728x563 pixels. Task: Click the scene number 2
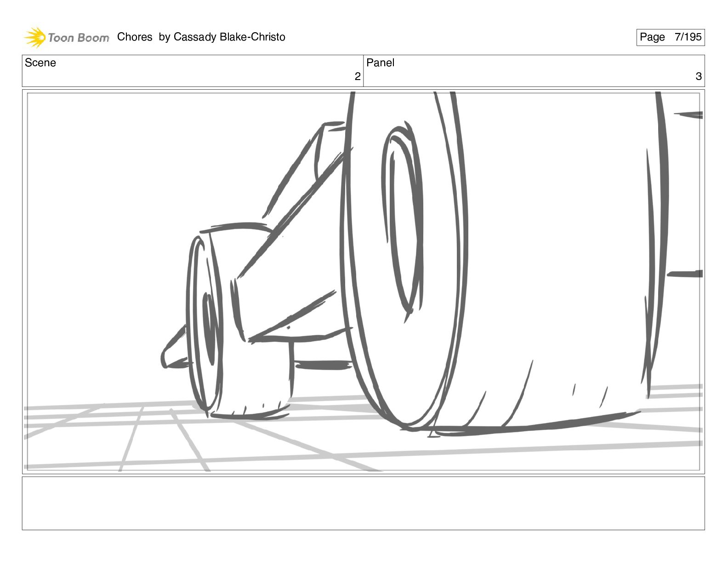[358, 77]
